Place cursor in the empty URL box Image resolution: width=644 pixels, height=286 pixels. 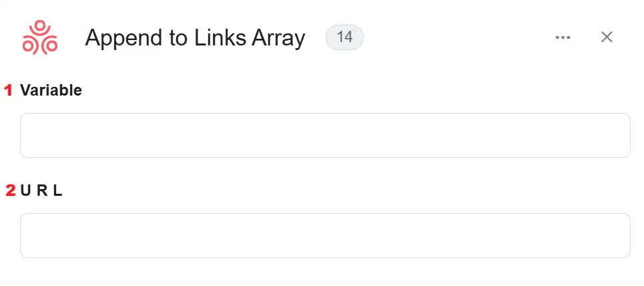325,235
